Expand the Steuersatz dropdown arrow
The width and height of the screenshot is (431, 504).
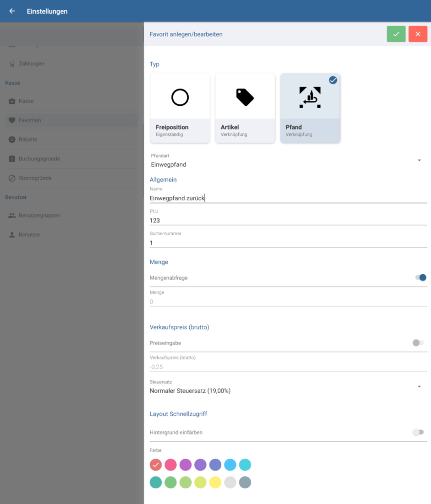419,387
